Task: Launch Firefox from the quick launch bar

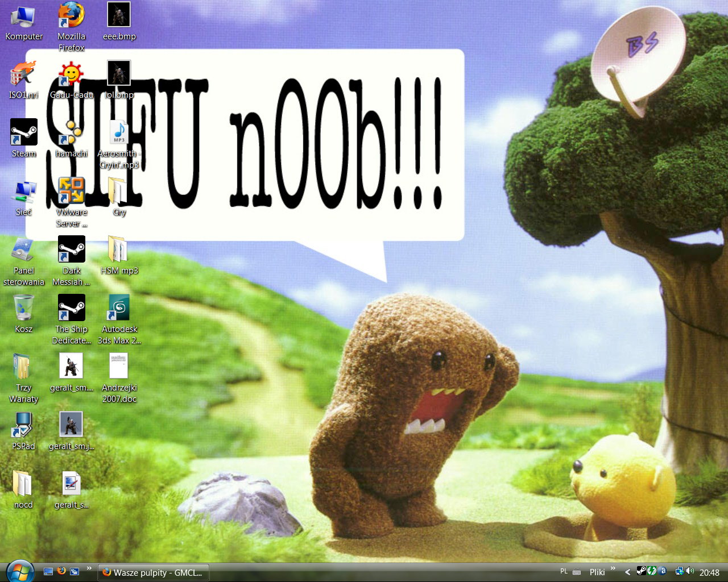Action: pos(61,571)
